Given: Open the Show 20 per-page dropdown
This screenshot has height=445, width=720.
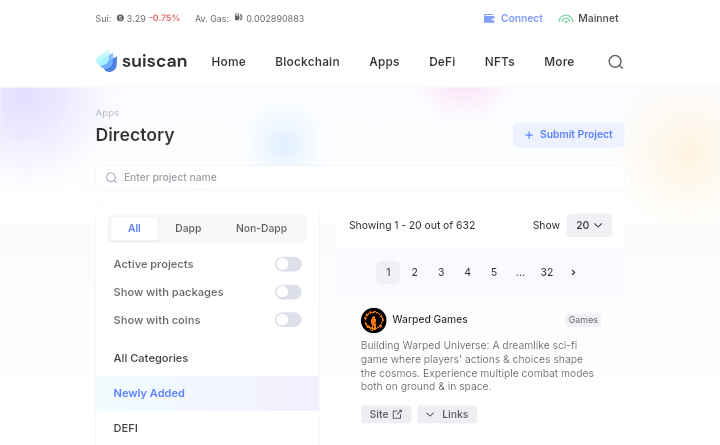Looking at the screenshot, I should [589, 225].
